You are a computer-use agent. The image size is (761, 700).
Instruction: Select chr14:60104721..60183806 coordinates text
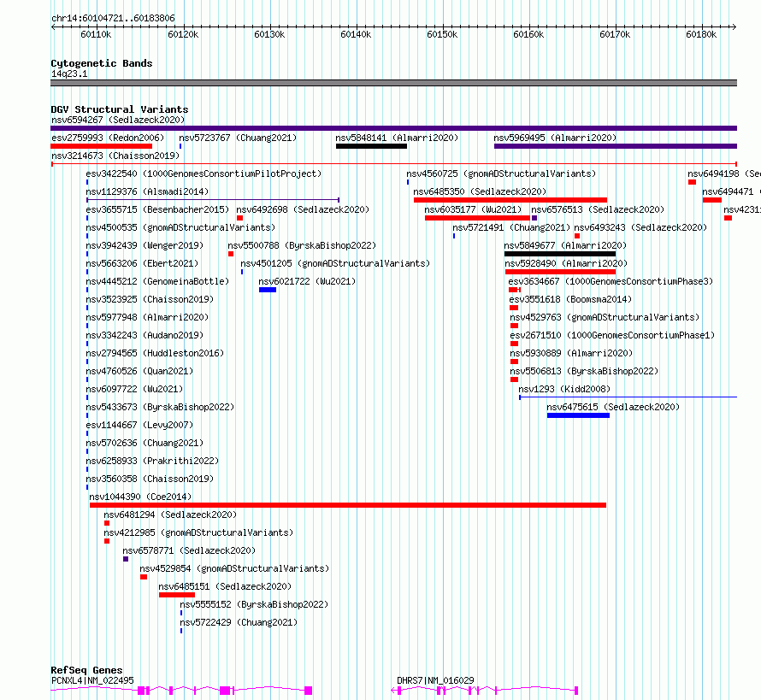tap(113, 19)
